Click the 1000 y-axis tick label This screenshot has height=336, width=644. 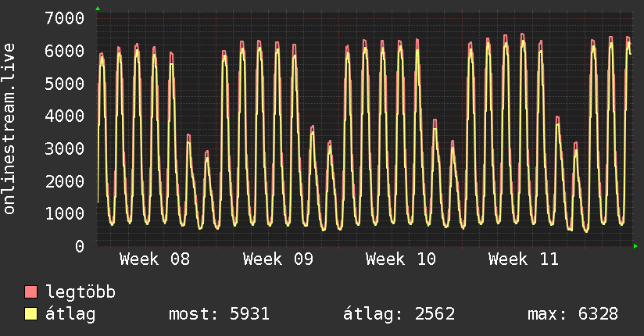pos(65,213)
